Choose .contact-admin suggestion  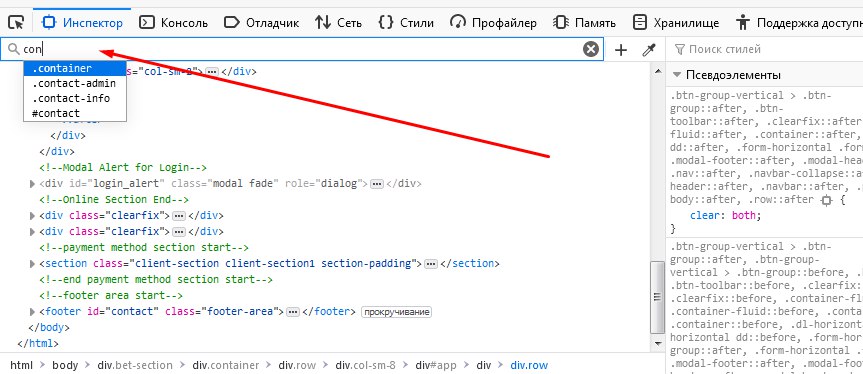75,83
